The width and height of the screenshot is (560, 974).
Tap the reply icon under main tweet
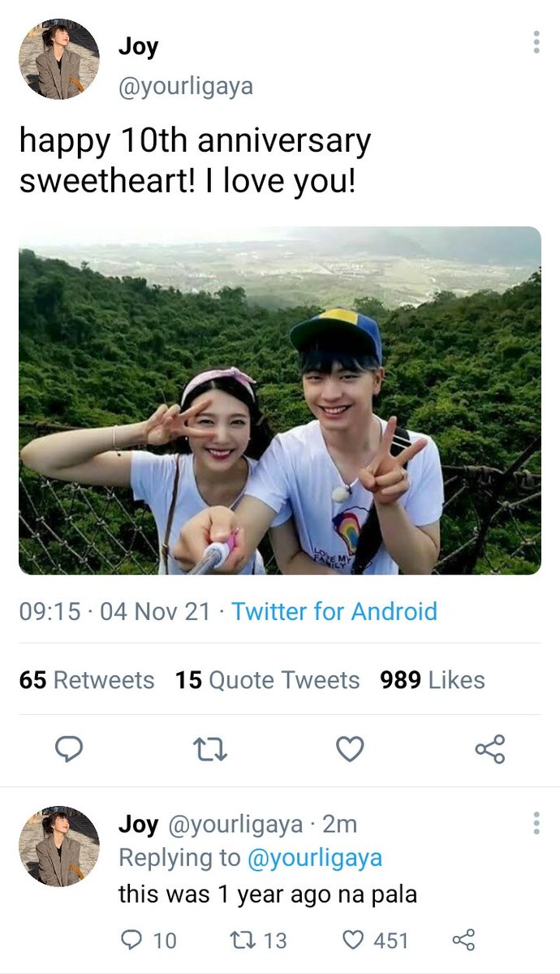(69, 749)
